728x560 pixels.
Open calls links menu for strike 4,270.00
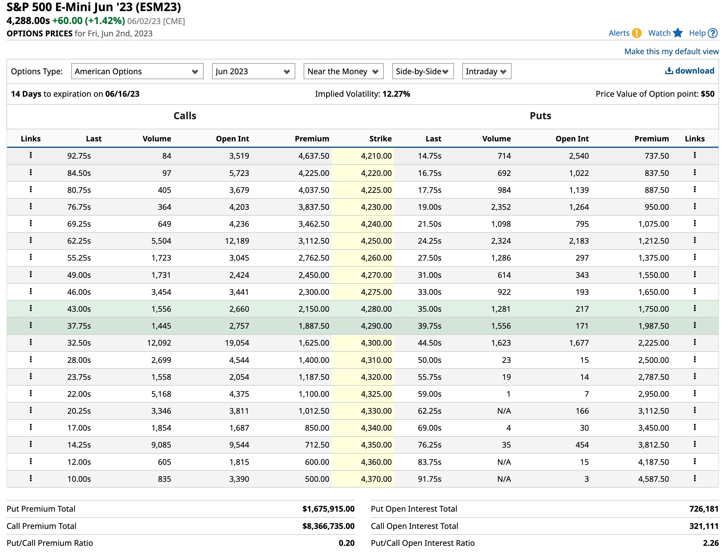tap(31, 274)
